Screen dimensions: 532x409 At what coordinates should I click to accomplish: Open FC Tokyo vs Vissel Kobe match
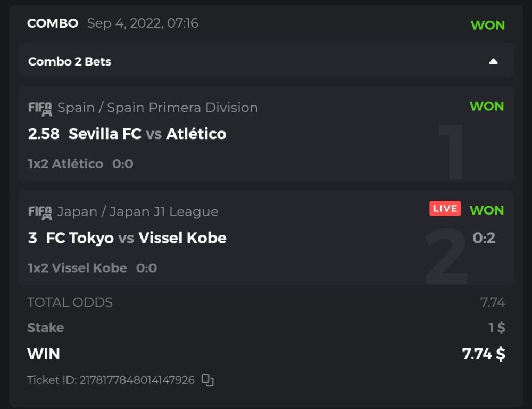click(136, 238)
